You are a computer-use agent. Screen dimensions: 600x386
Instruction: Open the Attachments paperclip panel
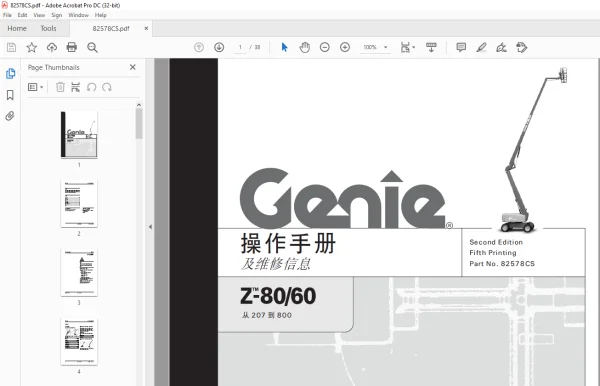coord(10,116)
